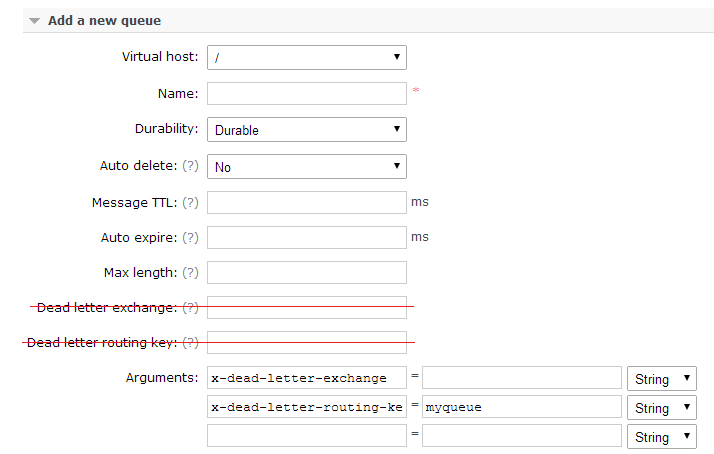714x454 pixels.
Task: Click the Auto expire help (?) icon
Action: [x=190, y=238]
